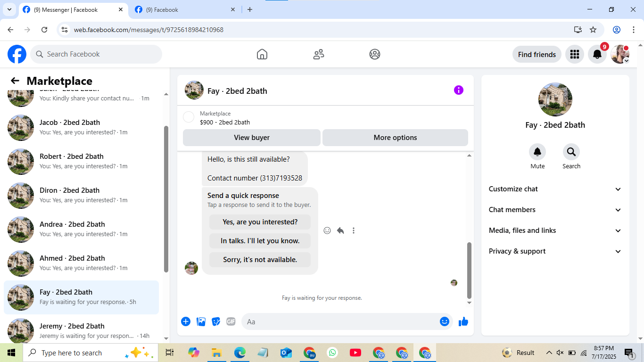
Task: Bookmark this page with the star icon
Action: 593,30
